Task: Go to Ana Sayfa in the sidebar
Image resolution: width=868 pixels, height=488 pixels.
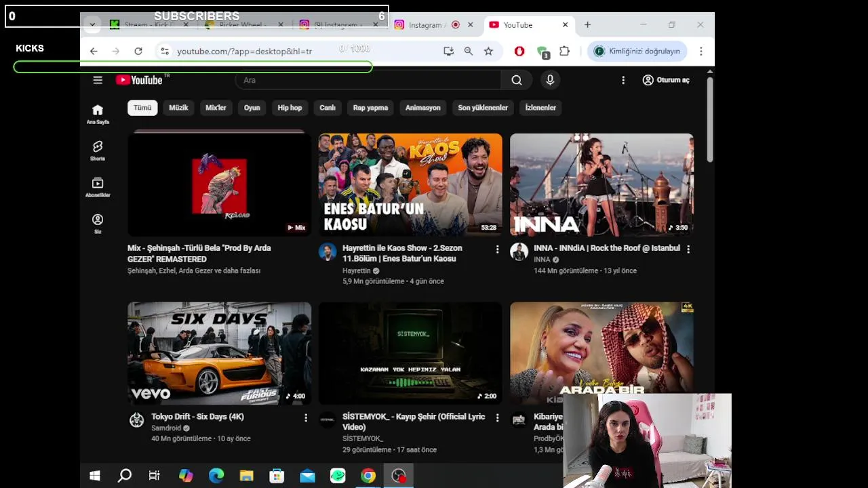Action: [98, 114]
